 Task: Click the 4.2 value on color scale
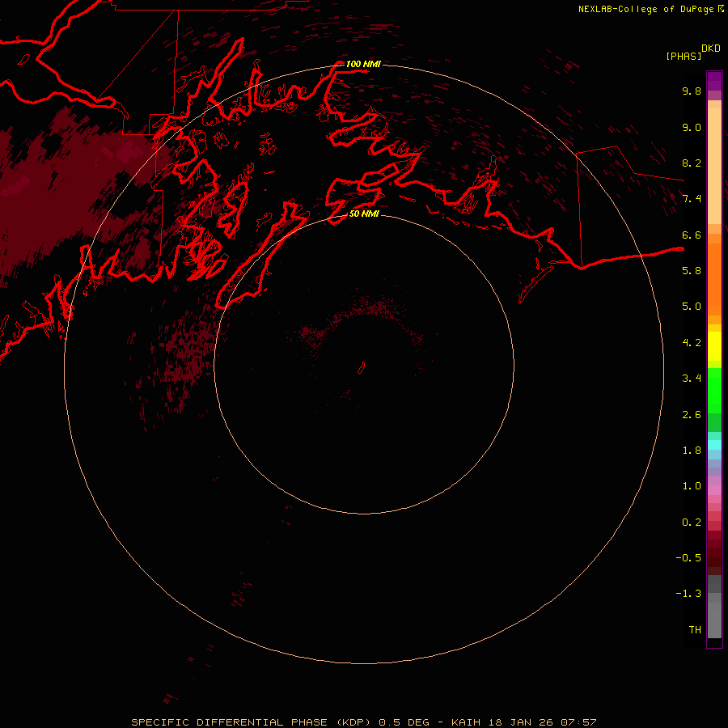pos(692,343)
